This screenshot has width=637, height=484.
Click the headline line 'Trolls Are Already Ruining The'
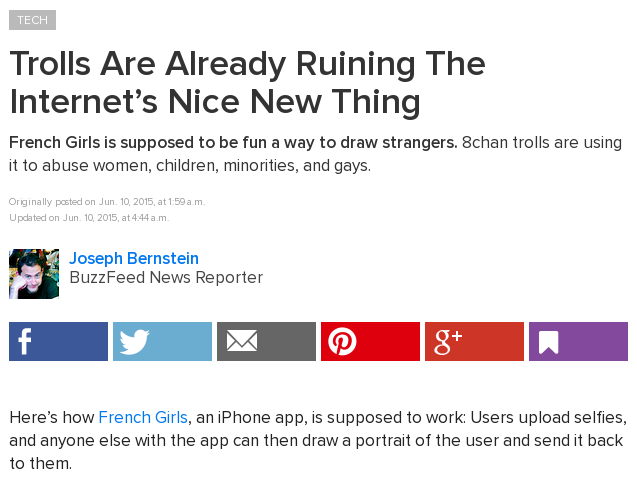click(247, 64)
